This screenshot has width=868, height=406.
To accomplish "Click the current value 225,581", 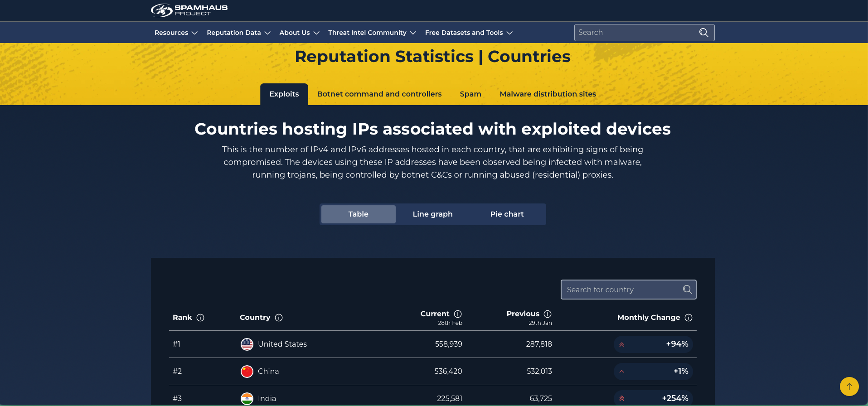I will point(450,399).
